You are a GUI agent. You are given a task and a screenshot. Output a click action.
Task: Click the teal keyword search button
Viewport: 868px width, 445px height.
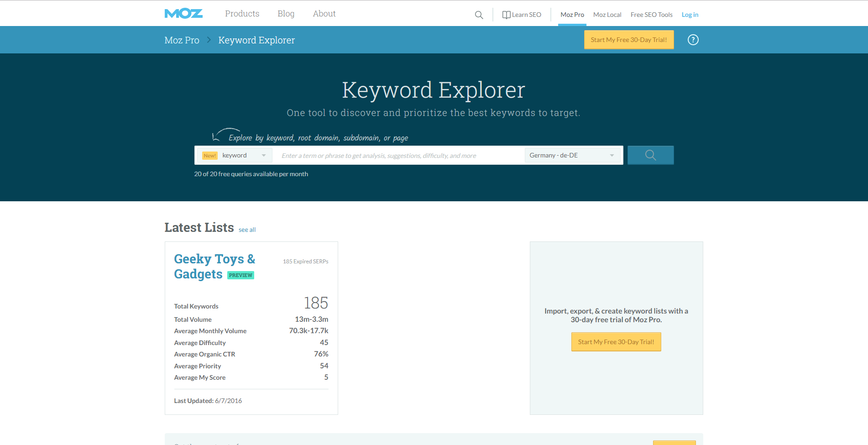click(x=650, y=155)
